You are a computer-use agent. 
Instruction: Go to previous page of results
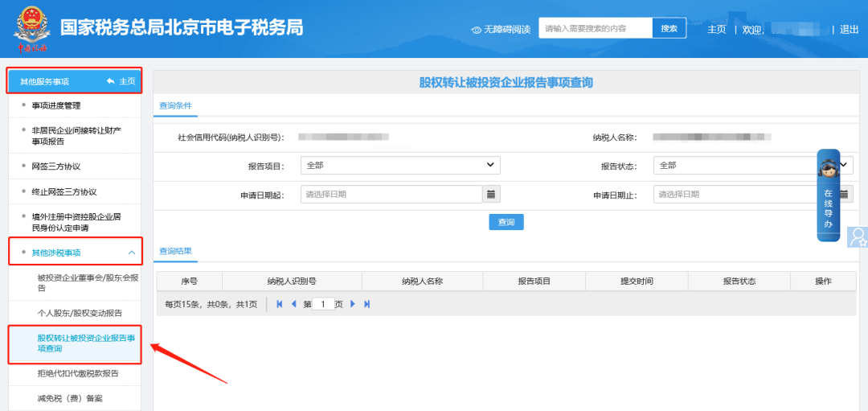point(293,304)
